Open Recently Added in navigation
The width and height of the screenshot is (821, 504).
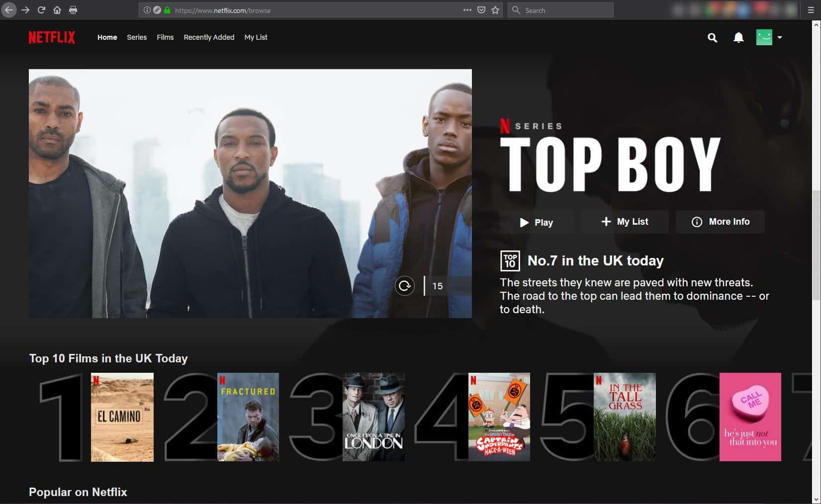(209, 37)
